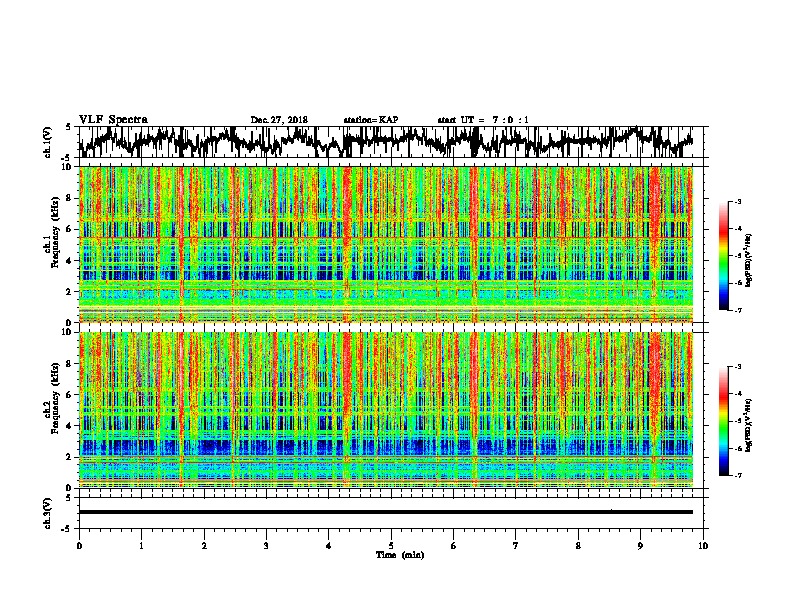Click the ch.3 flat black voltage trace

coord(386,512)
